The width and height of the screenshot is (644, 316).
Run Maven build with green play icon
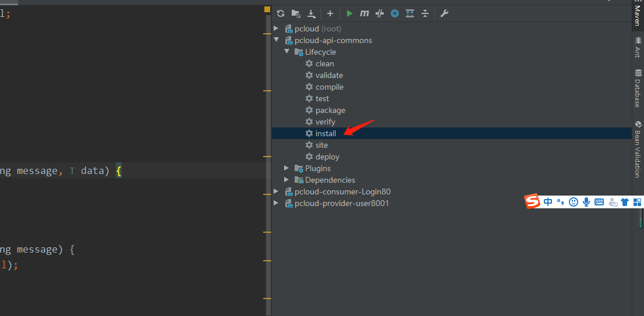[349, 13]
